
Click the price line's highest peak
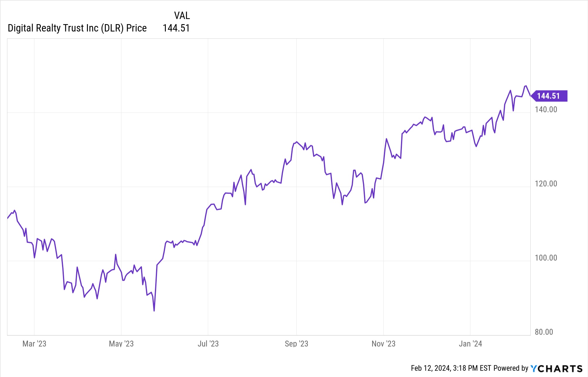(526, 86)
